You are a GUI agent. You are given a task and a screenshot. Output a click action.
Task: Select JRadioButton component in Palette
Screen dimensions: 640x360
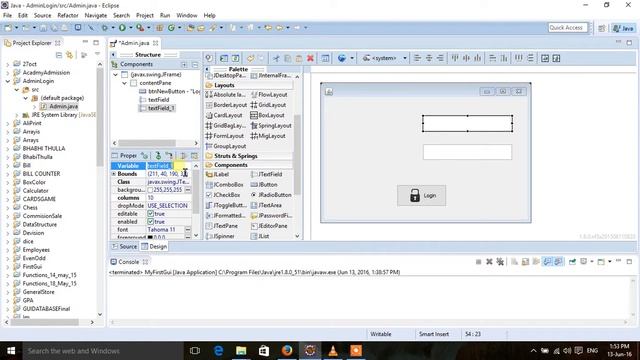[x=271, y=195]
